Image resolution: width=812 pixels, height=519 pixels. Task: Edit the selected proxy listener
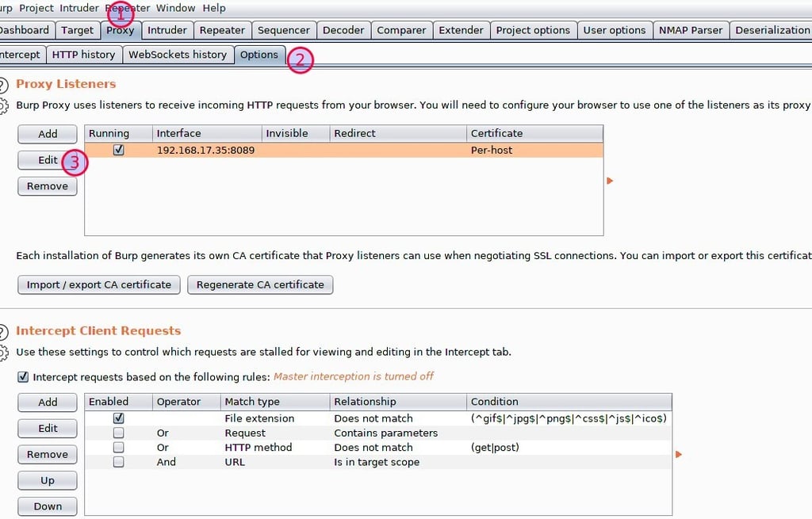coord(47,160)
